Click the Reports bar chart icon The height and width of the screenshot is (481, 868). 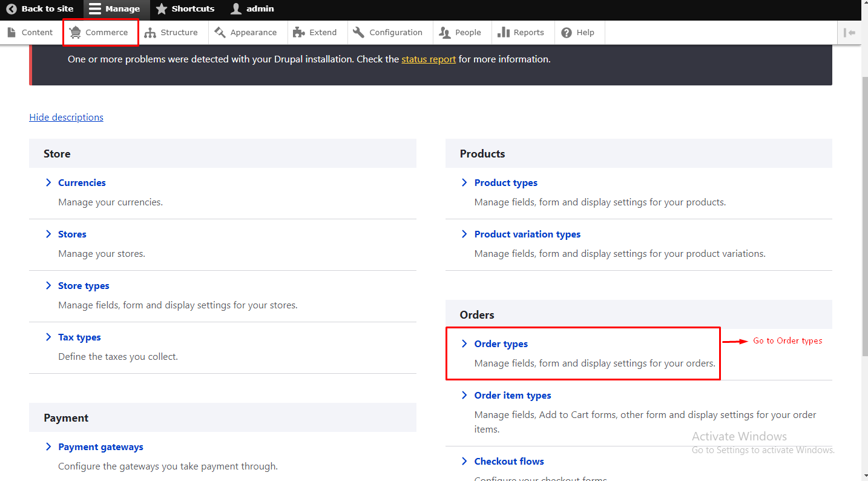pos(503,33)
